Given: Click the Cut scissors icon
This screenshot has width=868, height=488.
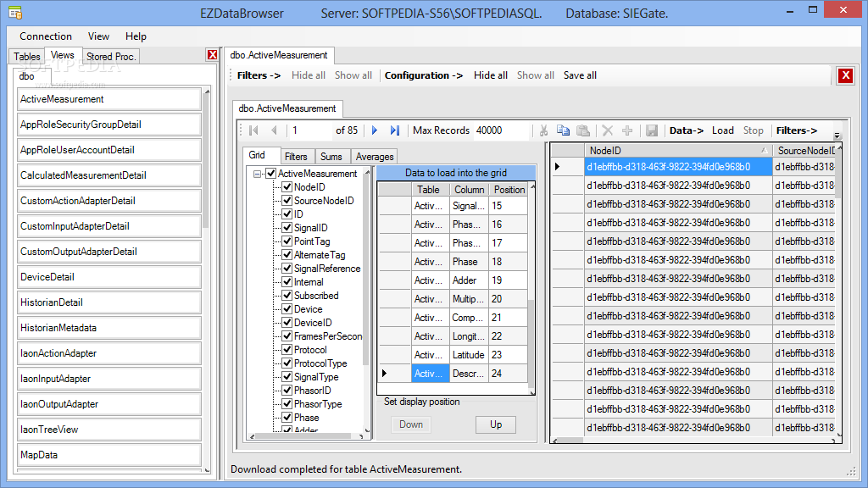Looking at the screenshot, I should (x=543, y=130).
